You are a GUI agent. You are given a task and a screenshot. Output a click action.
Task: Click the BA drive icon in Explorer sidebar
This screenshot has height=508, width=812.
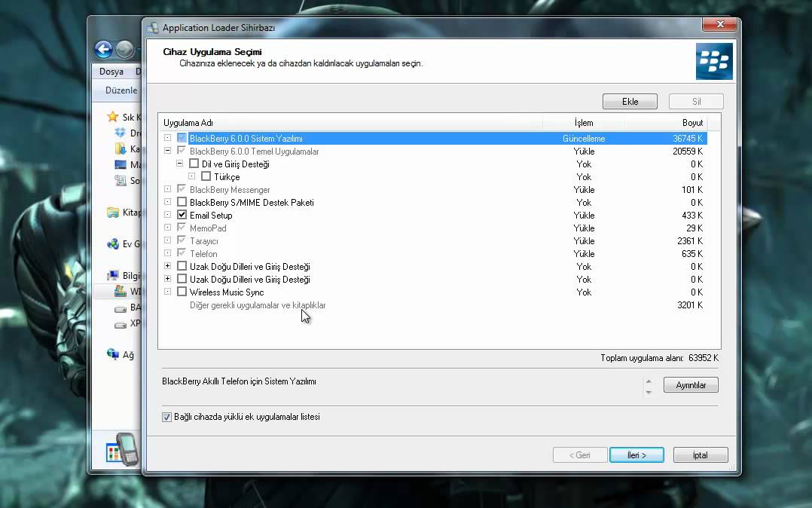tap(121, 308)
